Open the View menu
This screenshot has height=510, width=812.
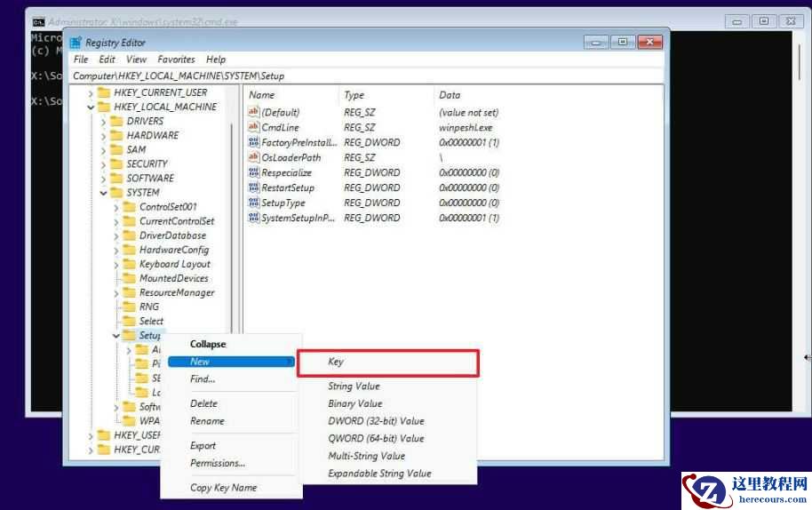[136, 59]
